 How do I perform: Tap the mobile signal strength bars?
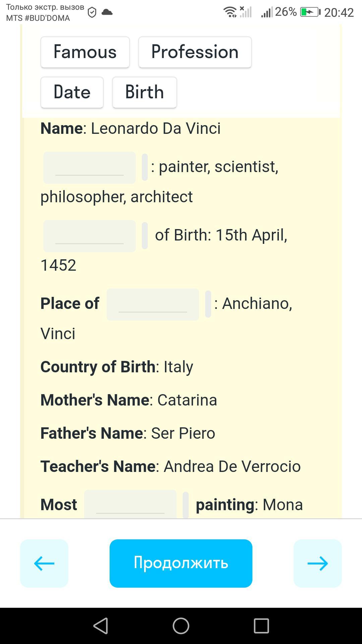[267, 12]
